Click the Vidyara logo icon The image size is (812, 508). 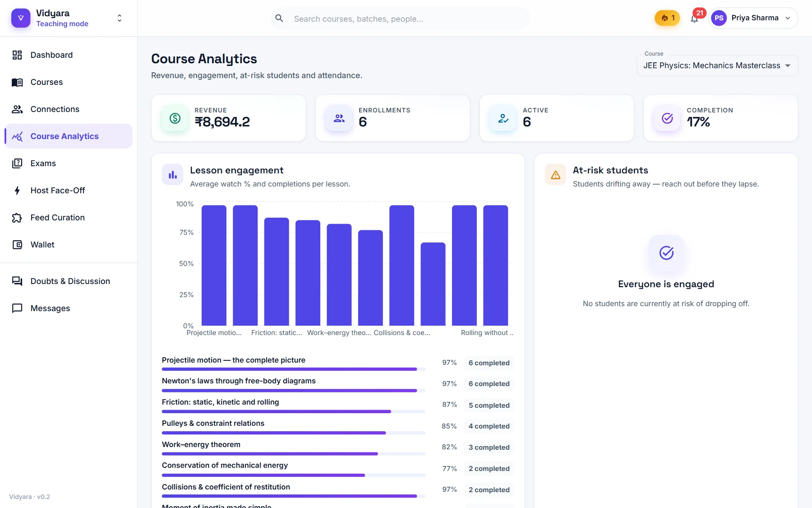click(x=21, y=18)
